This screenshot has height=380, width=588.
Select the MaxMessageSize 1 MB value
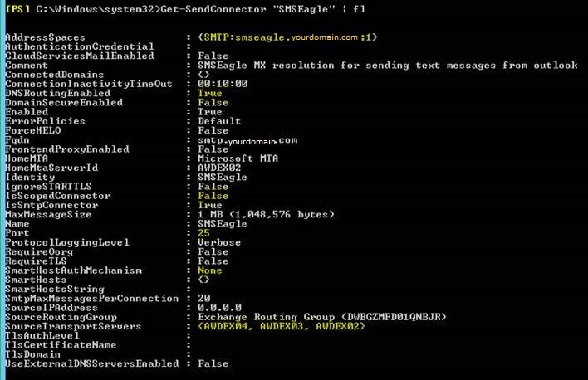266,215
